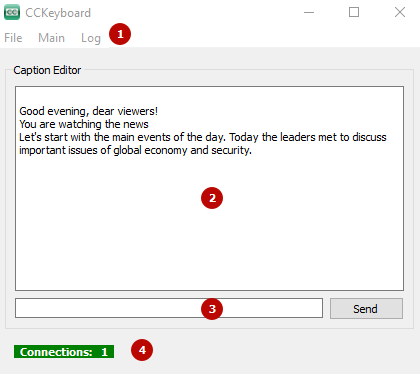Viewport: 420px width, 374px height.
Task: Click the line "You are watching the news"
Action: pos(84,124)
